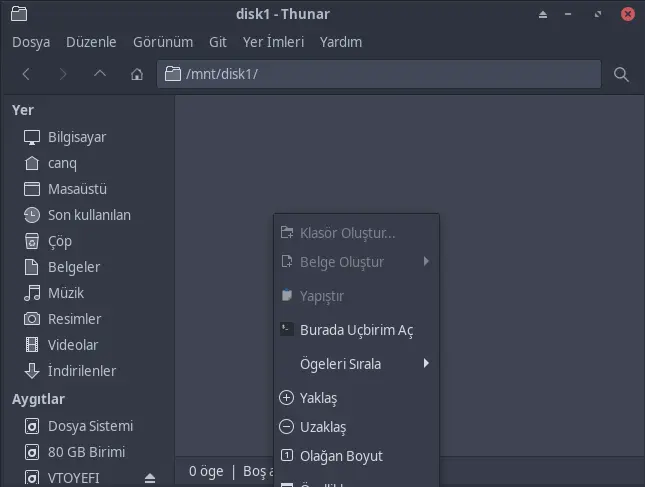This screenshot has height=487, width=645.
Task: Choose Klasör Oluştur... in the context menu
Action: tap(357, 233)
